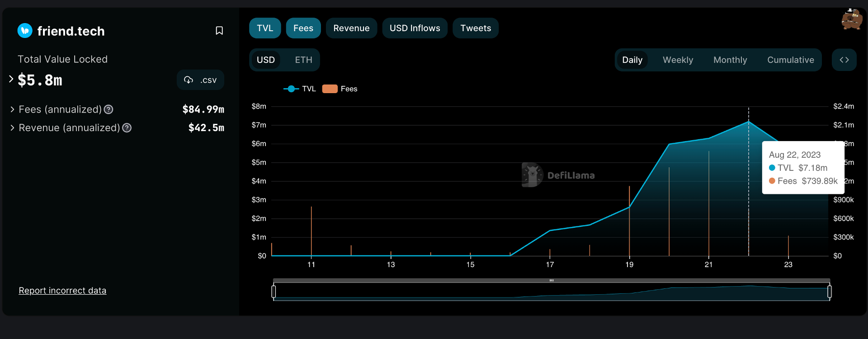This screenshot has width=868, height=339.
Task: Click the Aug 22, 2023 tooltip date
Action: [795, 155]
